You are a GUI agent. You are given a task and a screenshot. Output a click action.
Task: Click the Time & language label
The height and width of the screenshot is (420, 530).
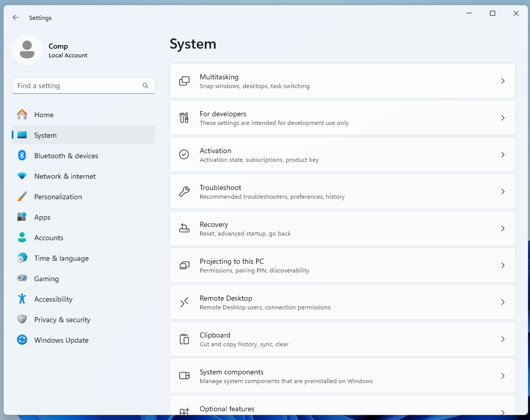[61, 258]
